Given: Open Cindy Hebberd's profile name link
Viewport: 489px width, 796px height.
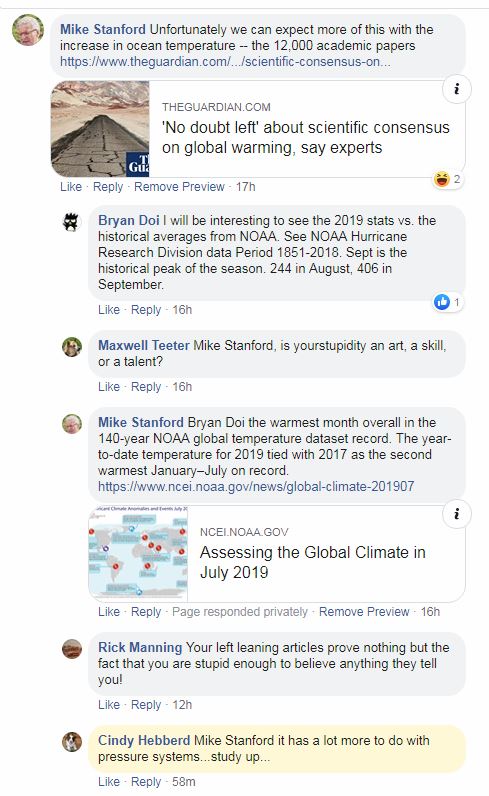Looking at the screenshot, I should point(144,740).
